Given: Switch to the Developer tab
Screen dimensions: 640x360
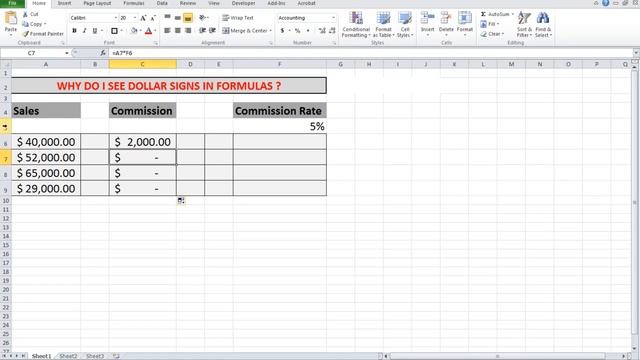Looking at the screenshot, I should [243, 3].
